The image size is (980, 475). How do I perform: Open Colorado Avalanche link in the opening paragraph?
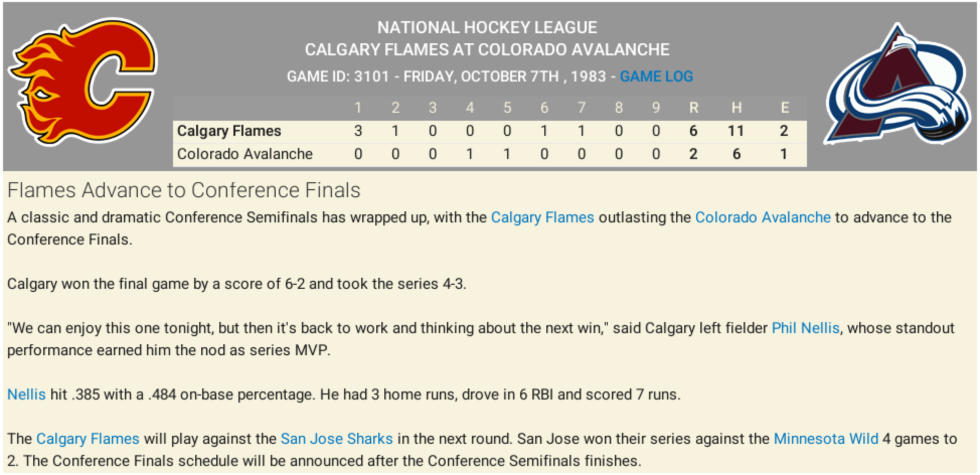[763, 217]
